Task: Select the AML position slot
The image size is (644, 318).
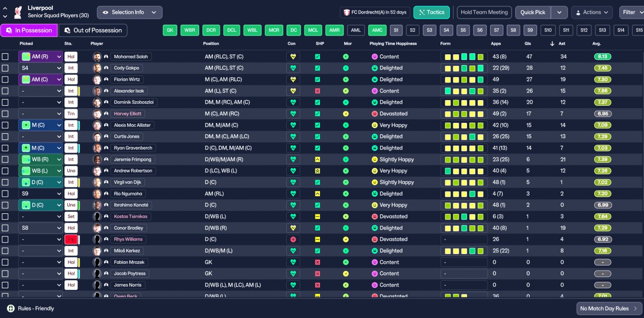Action: coord(356,30)
